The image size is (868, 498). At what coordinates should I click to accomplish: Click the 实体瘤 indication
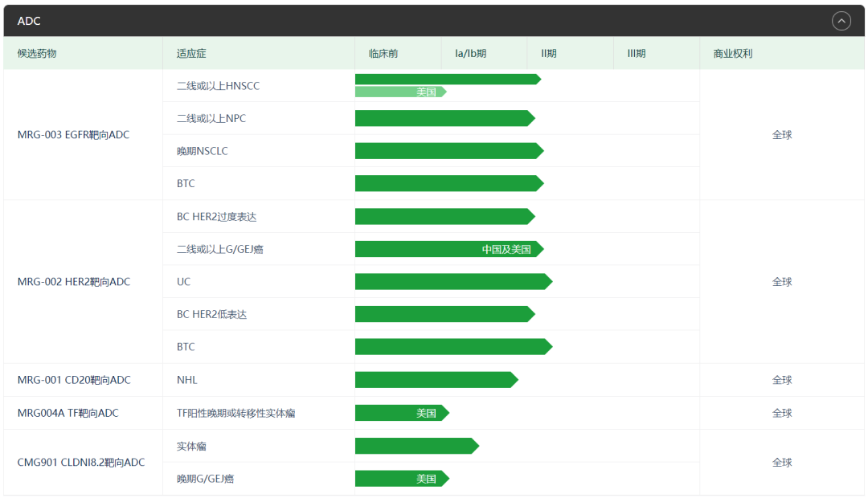point(191,446)
